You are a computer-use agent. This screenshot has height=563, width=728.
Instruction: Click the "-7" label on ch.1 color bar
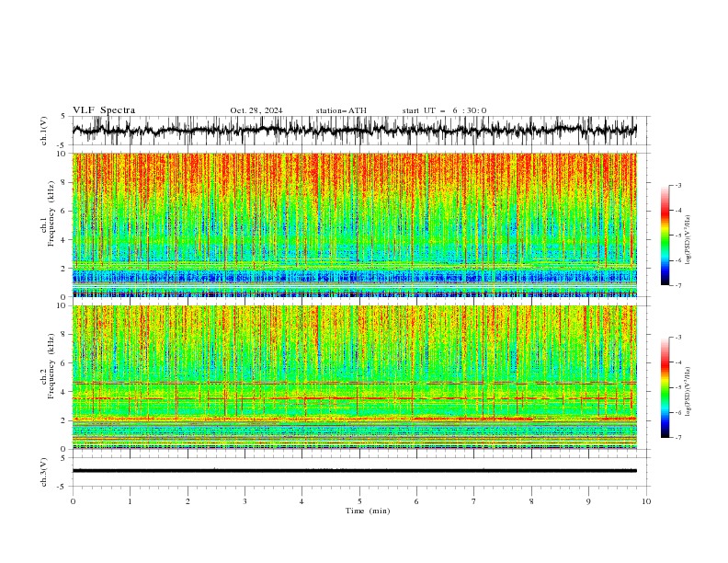(x=678, y=285)
